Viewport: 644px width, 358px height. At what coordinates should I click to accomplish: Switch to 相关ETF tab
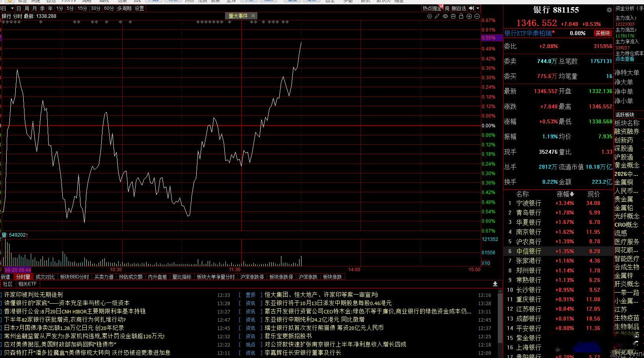tap(27, 284)
